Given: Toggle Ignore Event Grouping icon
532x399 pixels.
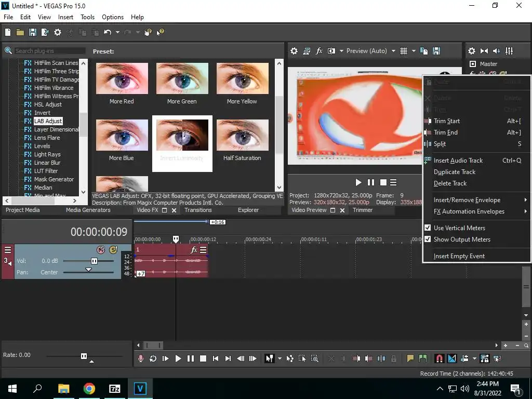Looking at the screenshot, I should coord(497,358).
